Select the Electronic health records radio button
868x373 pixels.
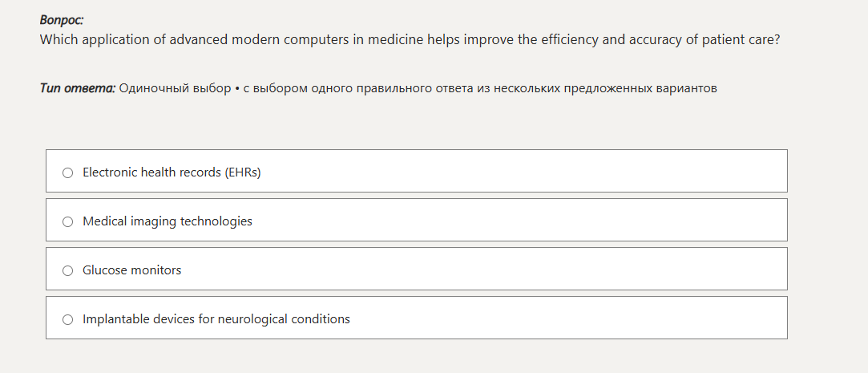point(67,172)
